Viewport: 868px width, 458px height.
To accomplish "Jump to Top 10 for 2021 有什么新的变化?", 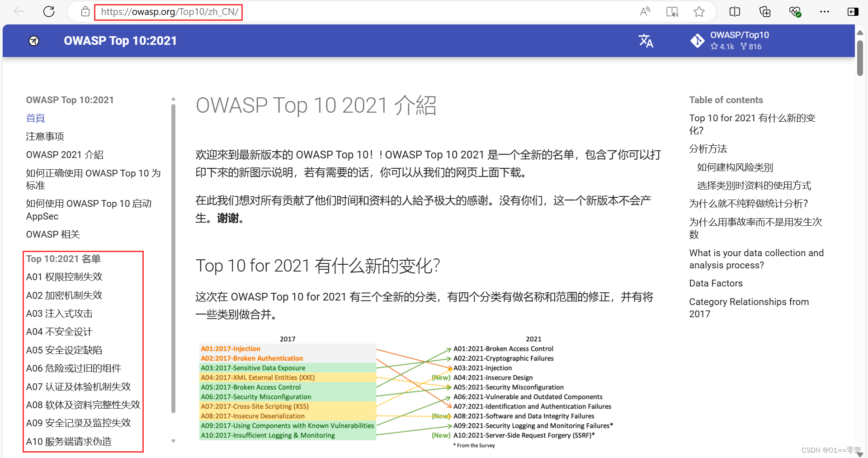I will pyautogui.click(x=752, y=124).
